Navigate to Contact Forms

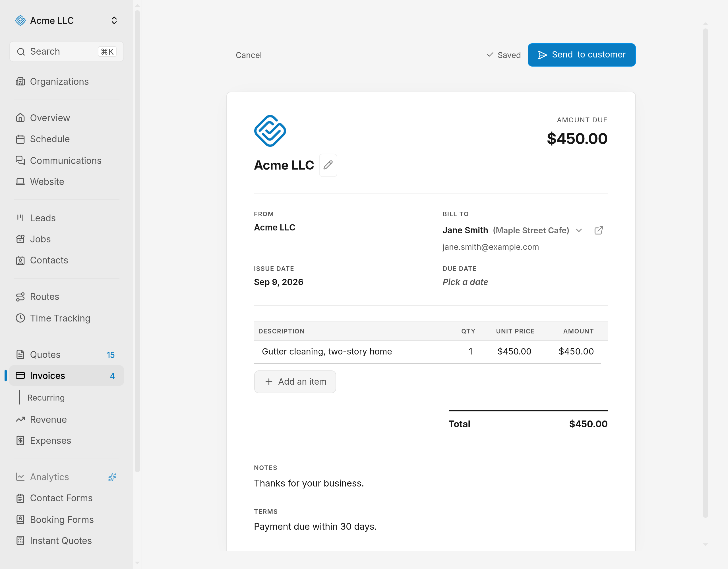tap(66, 498)
